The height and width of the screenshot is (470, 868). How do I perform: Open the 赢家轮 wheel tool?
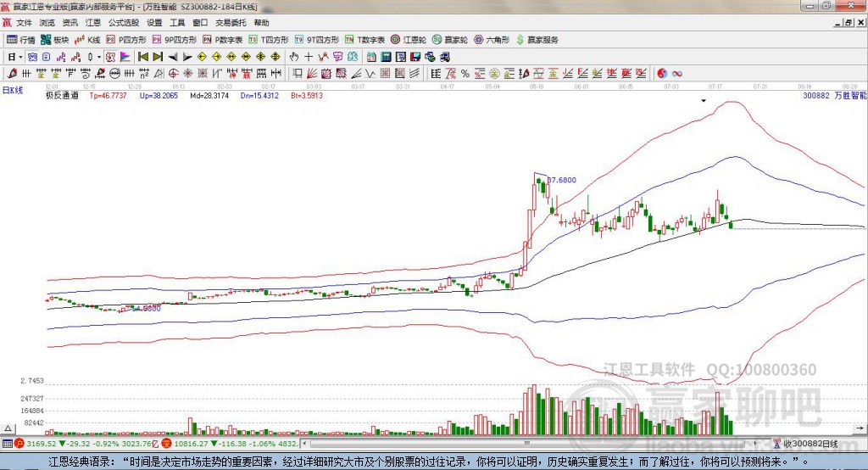(x=450, y=40)
